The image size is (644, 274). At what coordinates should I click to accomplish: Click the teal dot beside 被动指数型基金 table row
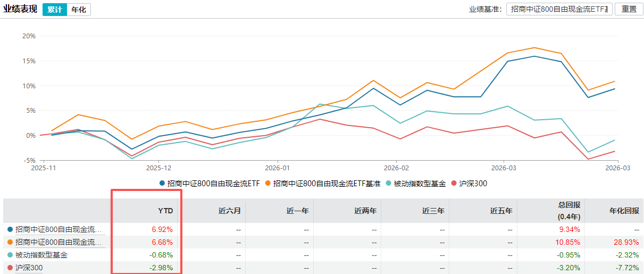(x=11, y=255)
